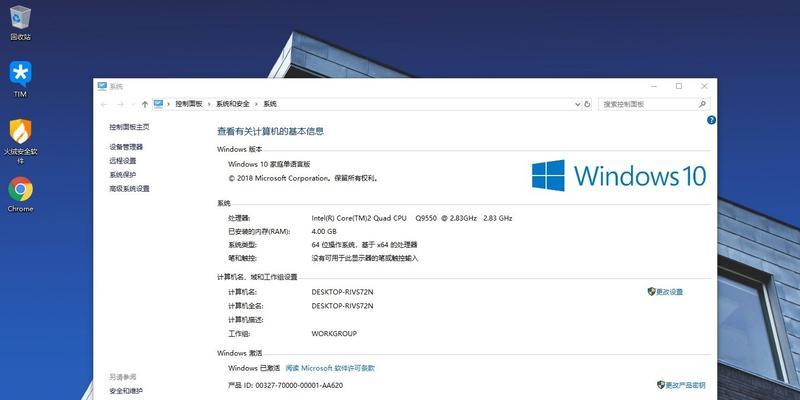Click the computer name DESKTOP-RIVS72N in 计算机名 row
Image resolution: width=800 pixels, height=400 pixels.
(x=342, y=292)
